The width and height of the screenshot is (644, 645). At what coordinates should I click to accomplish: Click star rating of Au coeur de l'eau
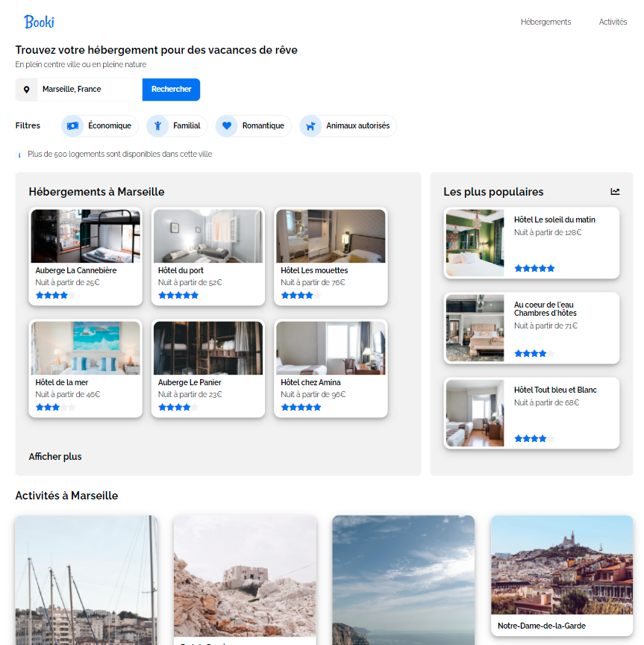coord(534,353)
